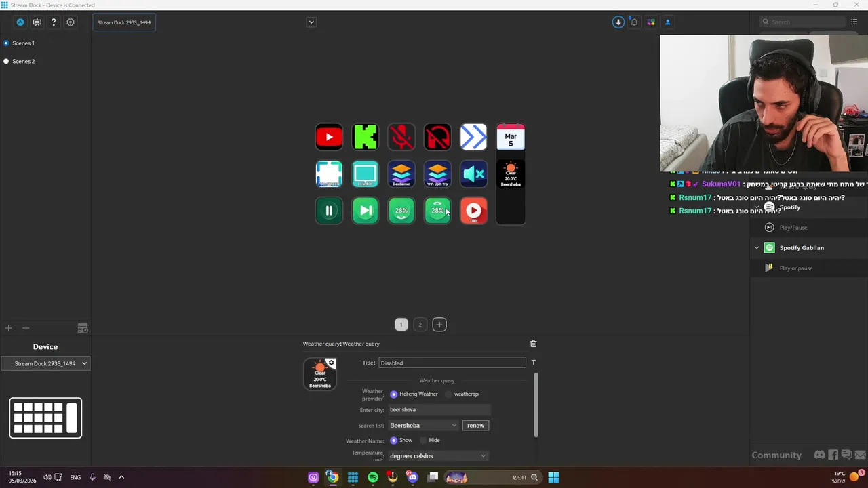The height and width of the screenshot is (488, 868).
Task: Open notifications with the bell icon
Action: point(634,22)
